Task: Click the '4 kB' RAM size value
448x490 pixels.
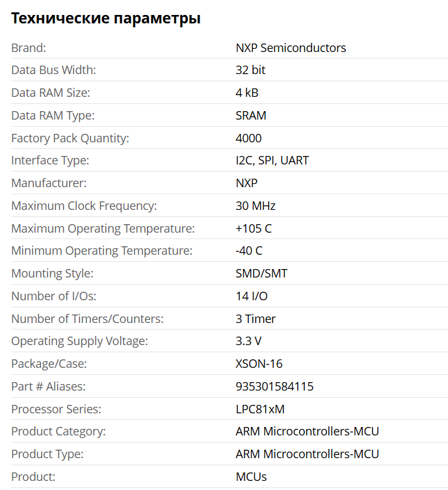Action: tap(247, 93)
